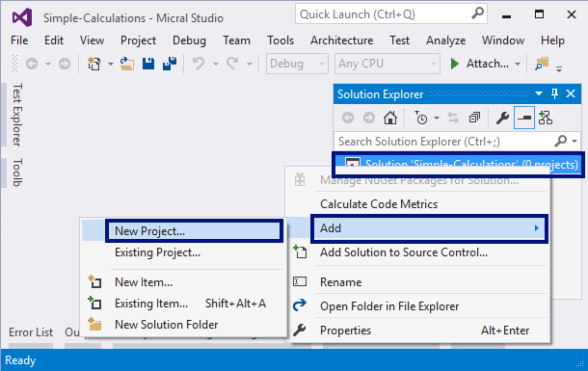This screenshot has height=371, width=588.
Task: Click the Quick Launch search magnifier
Action: point(477,13)
